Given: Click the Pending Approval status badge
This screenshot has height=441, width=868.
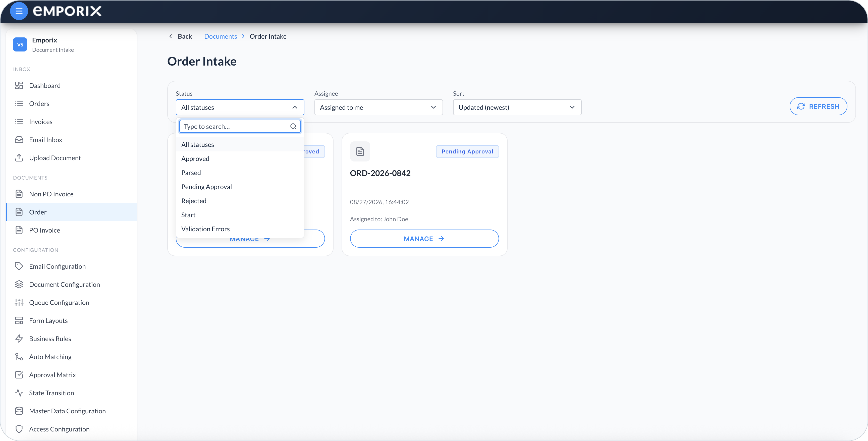Looking at the screenshot, I should [467, 151].
